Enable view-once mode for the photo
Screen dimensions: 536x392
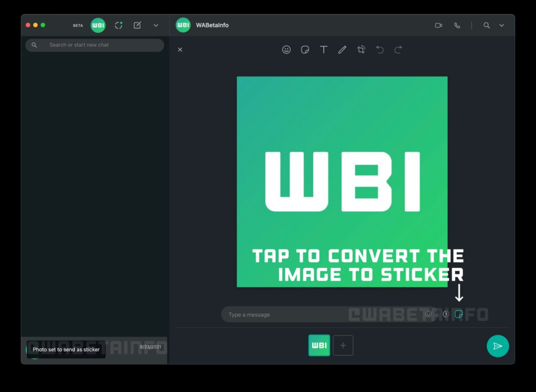tap(445, 314)
